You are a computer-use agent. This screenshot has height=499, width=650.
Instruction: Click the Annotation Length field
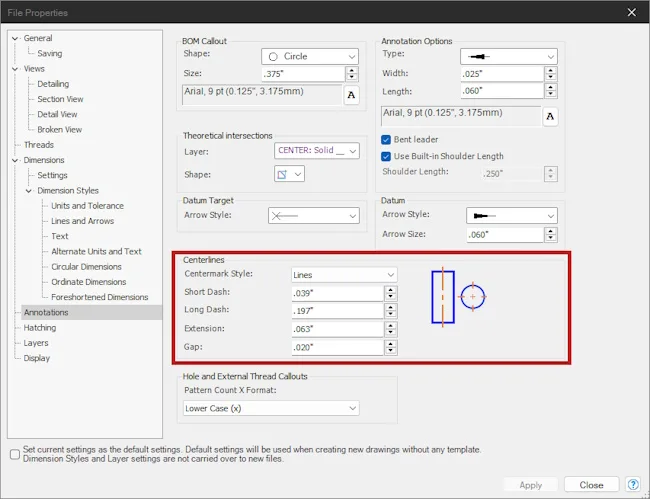[x=502, y=91]
